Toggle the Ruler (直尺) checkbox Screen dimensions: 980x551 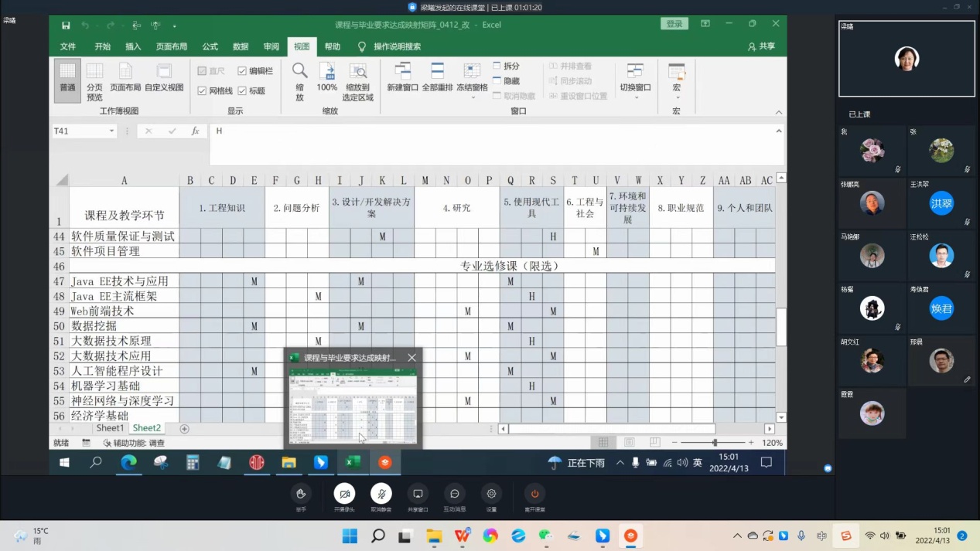(x=211, y=71)
